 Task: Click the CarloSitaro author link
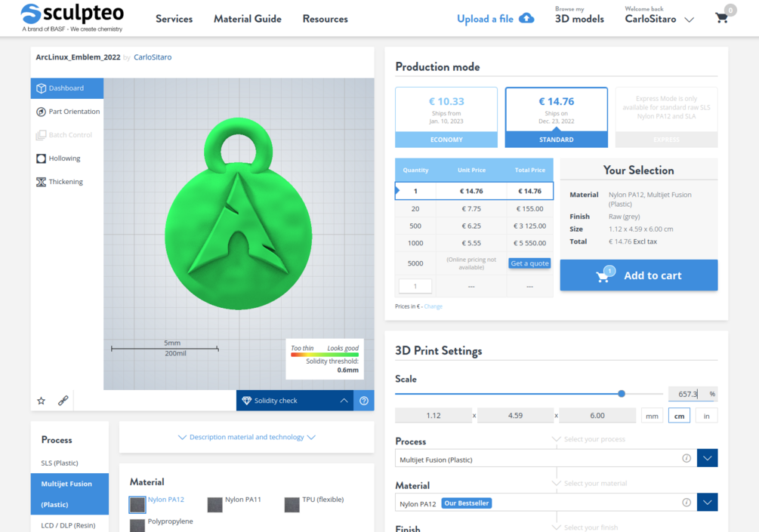[x=153, y=57]
